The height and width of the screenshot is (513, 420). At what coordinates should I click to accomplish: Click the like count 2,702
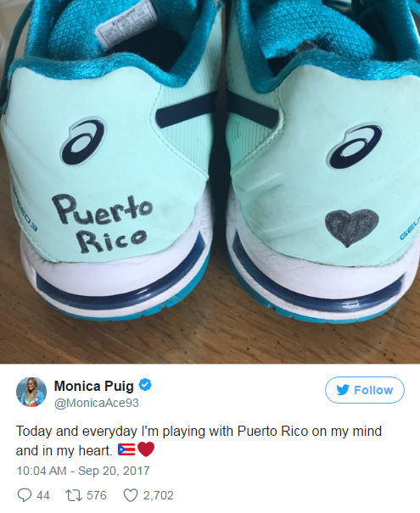158,495
